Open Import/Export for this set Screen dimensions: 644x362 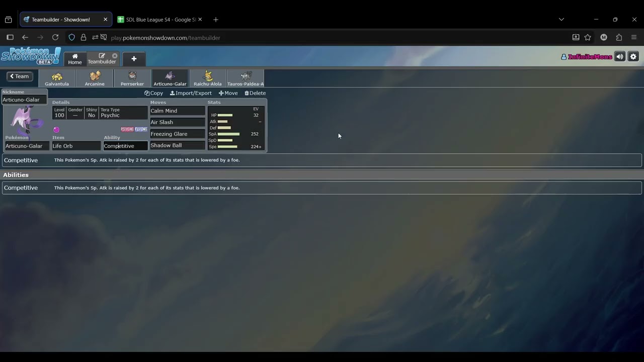[x=191, y=93]
